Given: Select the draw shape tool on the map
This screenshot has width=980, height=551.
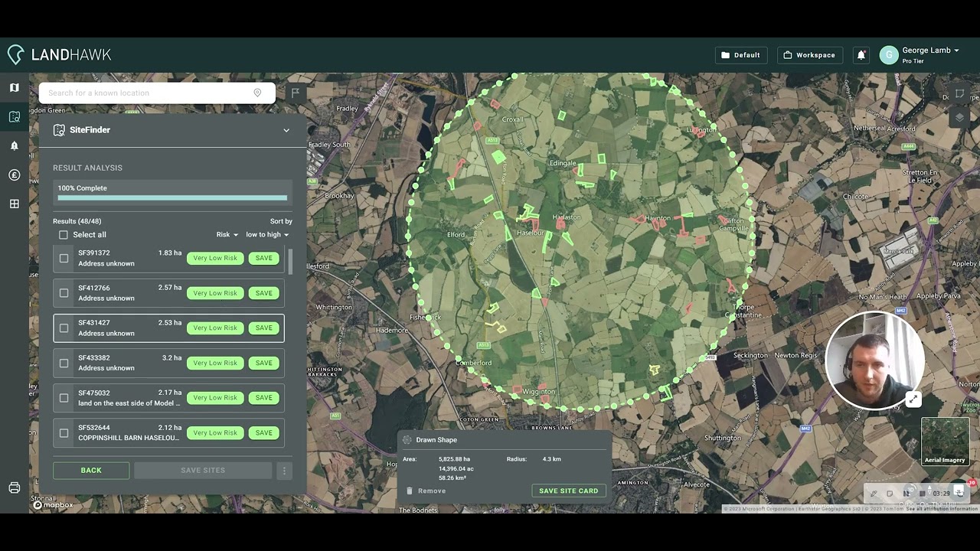Looking at the screenshot, I should tap(959, 93).
